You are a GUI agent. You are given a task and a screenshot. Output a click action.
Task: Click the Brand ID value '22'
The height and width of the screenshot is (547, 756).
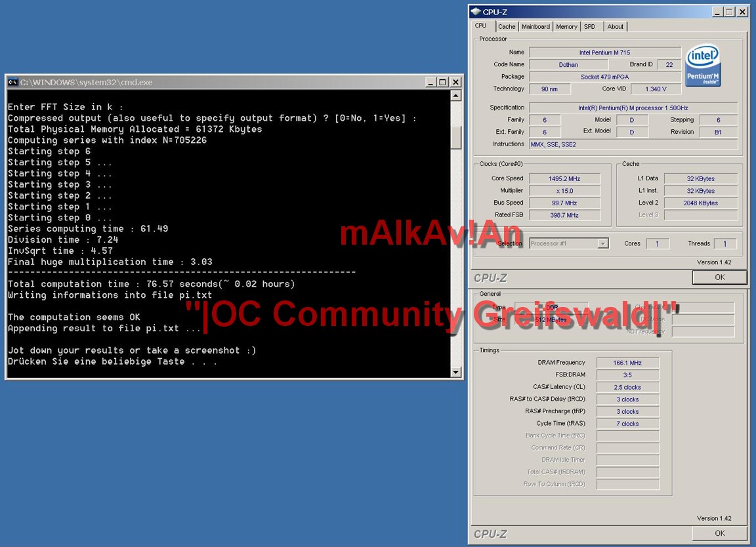pyautogui.click(x=669, y=64)
